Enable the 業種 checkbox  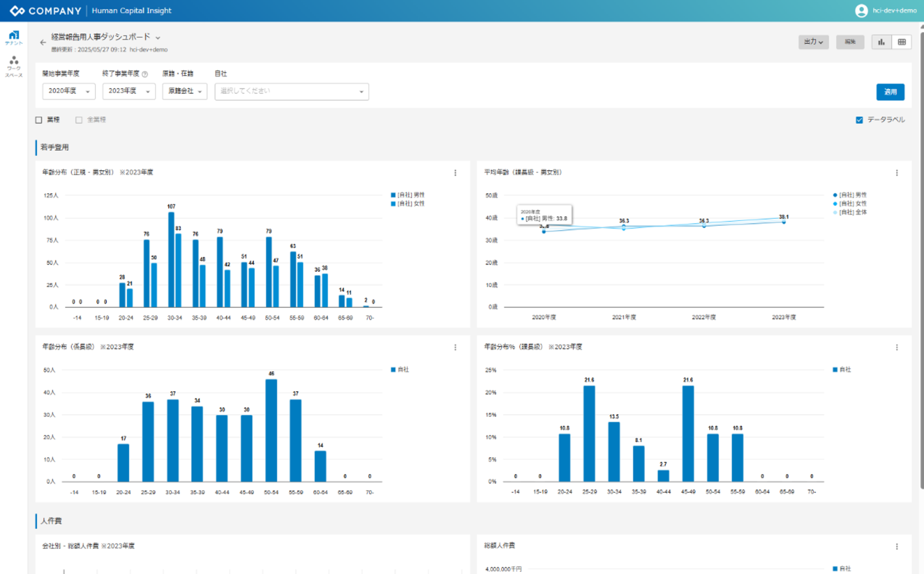pos(39,120)
